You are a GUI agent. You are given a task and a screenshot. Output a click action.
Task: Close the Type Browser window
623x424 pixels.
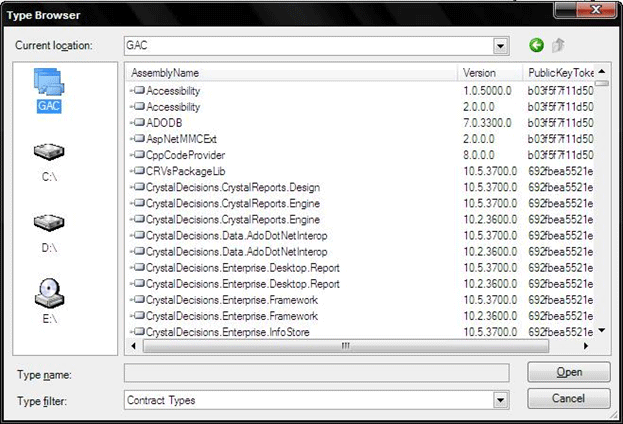[x=595, y=10]
